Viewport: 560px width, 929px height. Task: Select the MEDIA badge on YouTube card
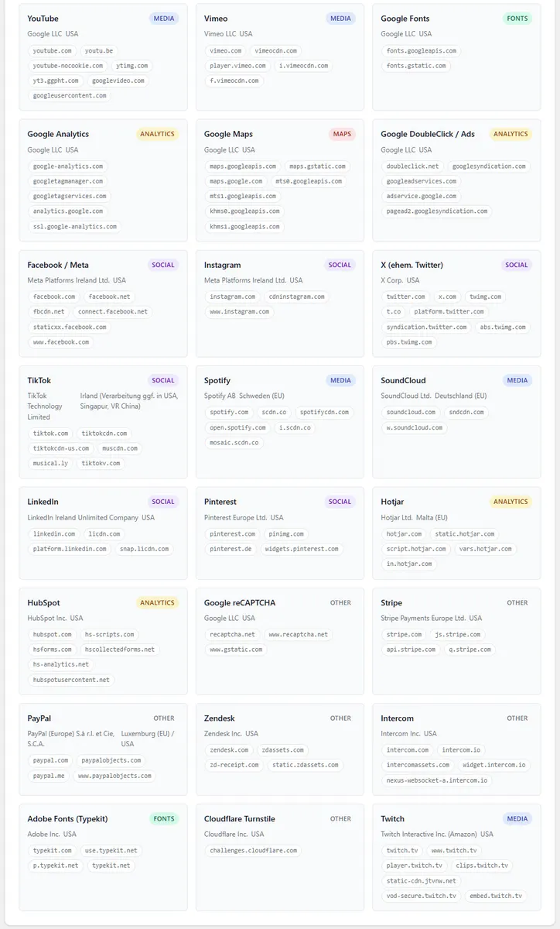(x=164, y=19)
